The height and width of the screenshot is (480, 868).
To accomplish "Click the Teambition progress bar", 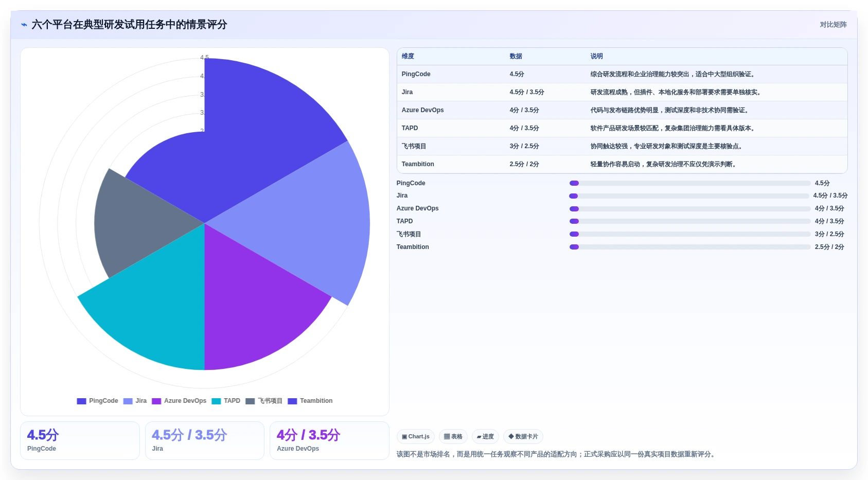I will (690, 247).
